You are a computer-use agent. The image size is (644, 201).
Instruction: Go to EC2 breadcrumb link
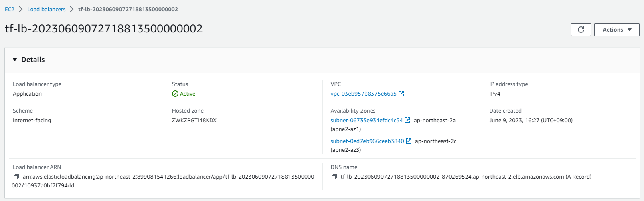10,9
